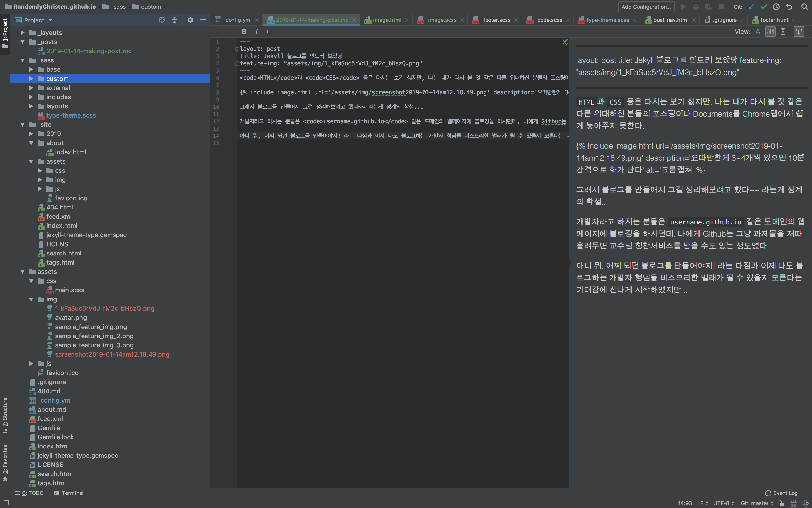Revert changes with Git rollback icon
Image resolution: width=812 pixels, height=508 pixels.
tap(789, 7)
